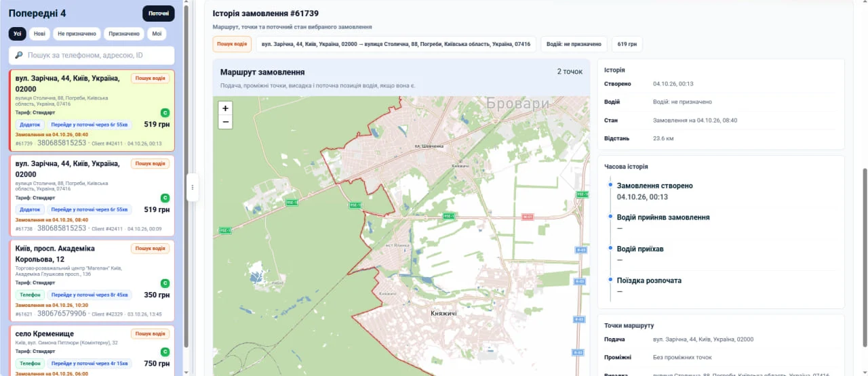The height and width of the screenshot is (376, 868).
Task: Click the route address chip in order header
Action: point(396,44)
